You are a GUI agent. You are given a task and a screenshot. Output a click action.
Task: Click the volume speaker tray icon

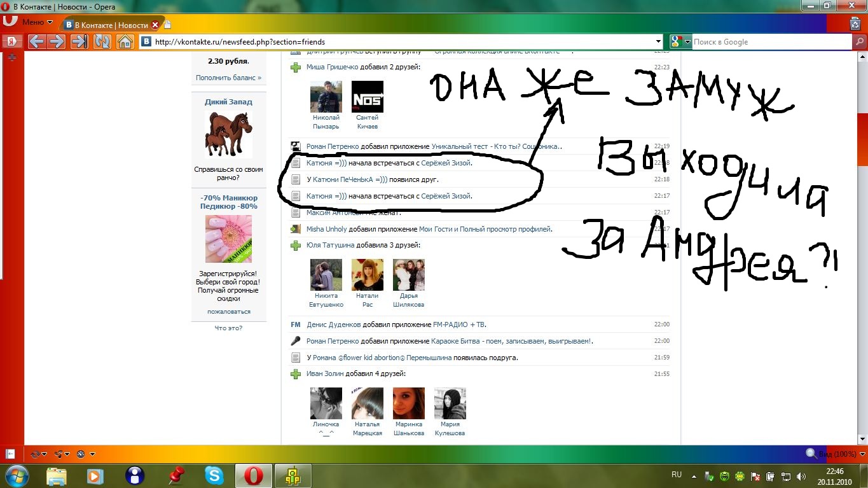[801, 476]
